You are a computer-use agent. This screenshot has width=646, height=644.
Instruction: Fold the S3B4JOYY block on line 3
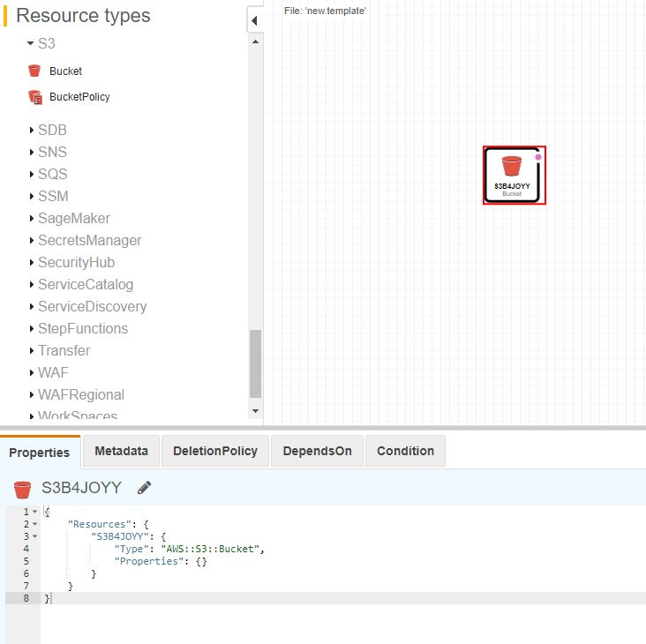tap(34, 536)
